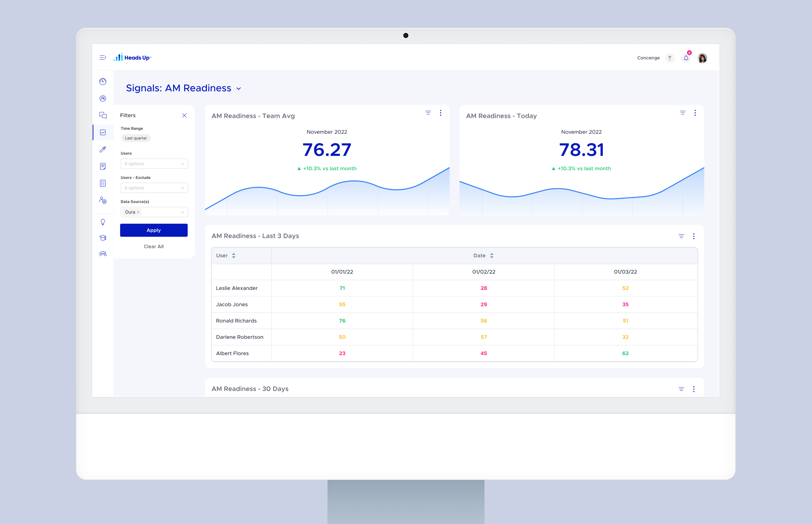Image resolution: width=812 pixels, height=524 pixels.
Task: Click the 01/01/22 date column header
Action: [x=342, y=272]
